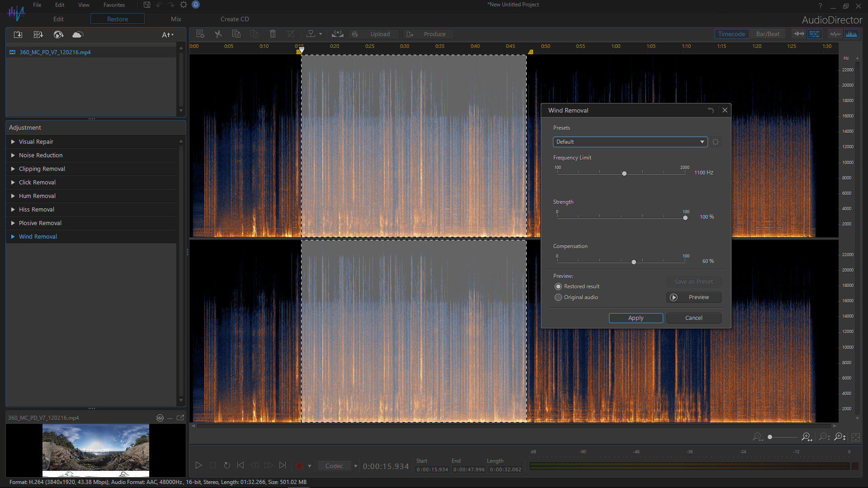Select the Original audio radio button
This screenshot has height=488, width=868.
pos(558,297)
